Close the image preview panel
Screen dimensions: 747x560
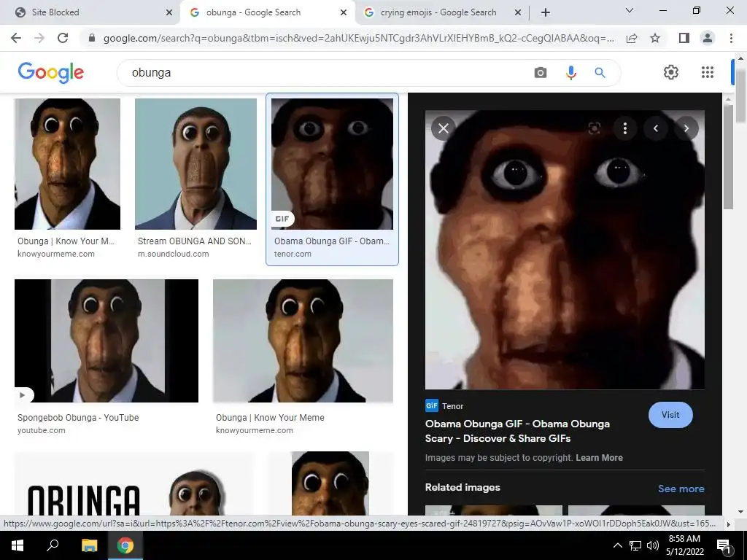coord(443,128)
